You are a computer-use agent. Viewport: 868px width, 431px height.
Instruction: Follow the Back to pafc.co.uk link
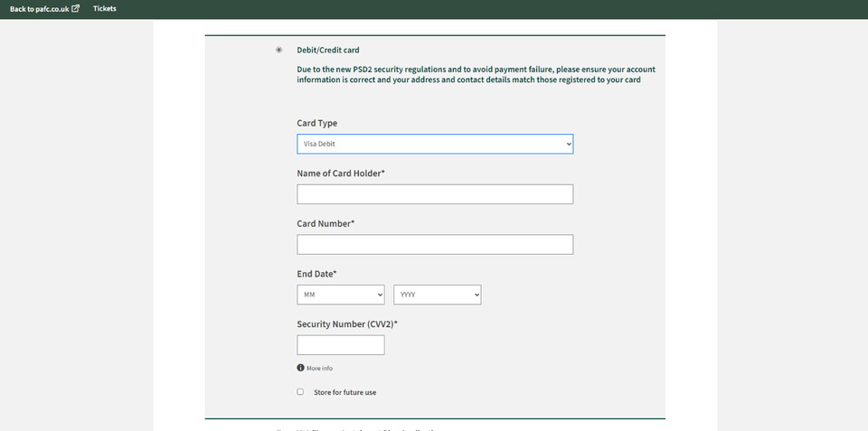click(39, 9)
